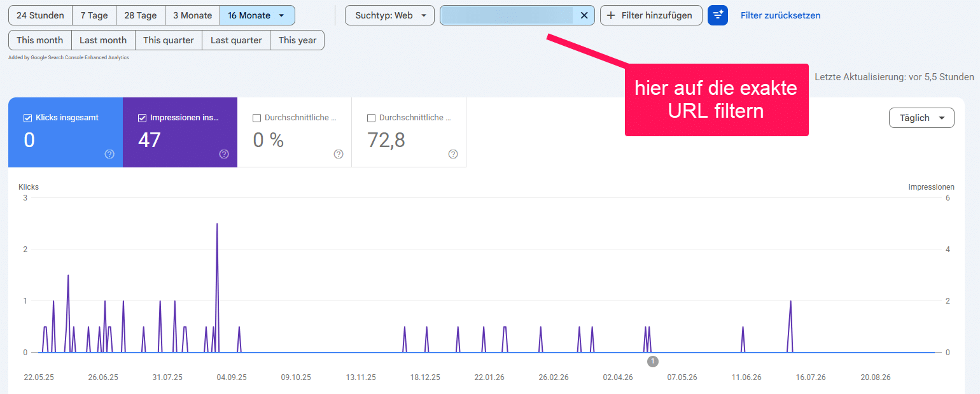Click the 18.12.25 date label
This screenshot has width=980, height=394.
point(425,377)
